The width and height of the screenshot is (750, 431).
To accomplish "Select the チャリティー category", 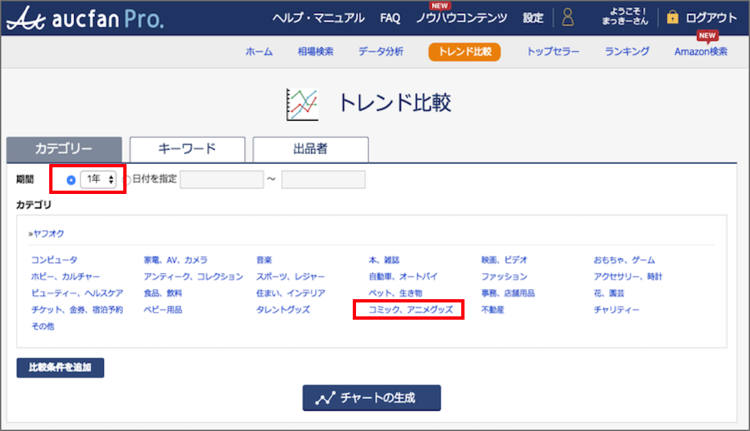I will pos(617,310).
